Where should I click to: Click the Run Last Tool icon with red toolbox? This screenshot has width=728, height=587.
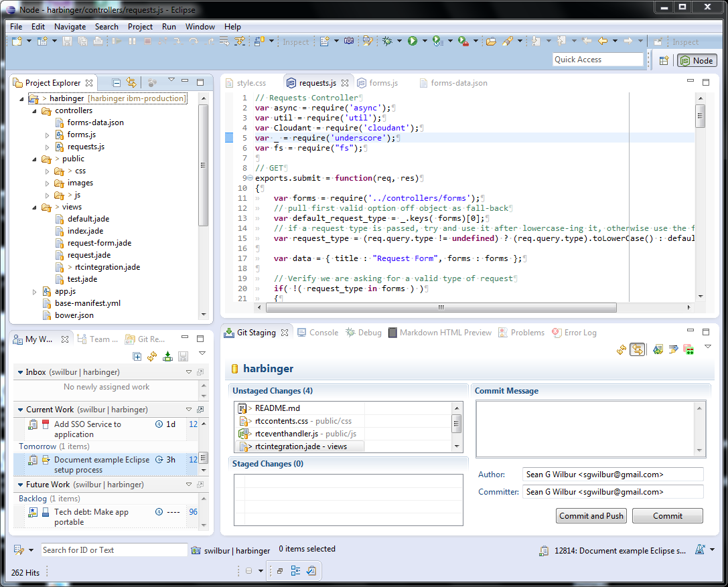click(x=463, y=41)
